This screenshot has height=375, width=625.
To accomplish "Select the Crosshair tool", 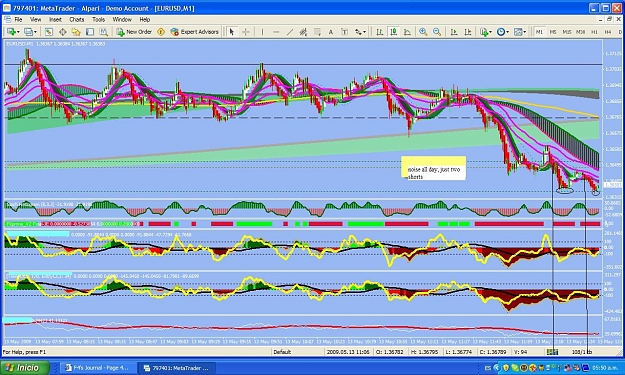I will tap(246, 32).
